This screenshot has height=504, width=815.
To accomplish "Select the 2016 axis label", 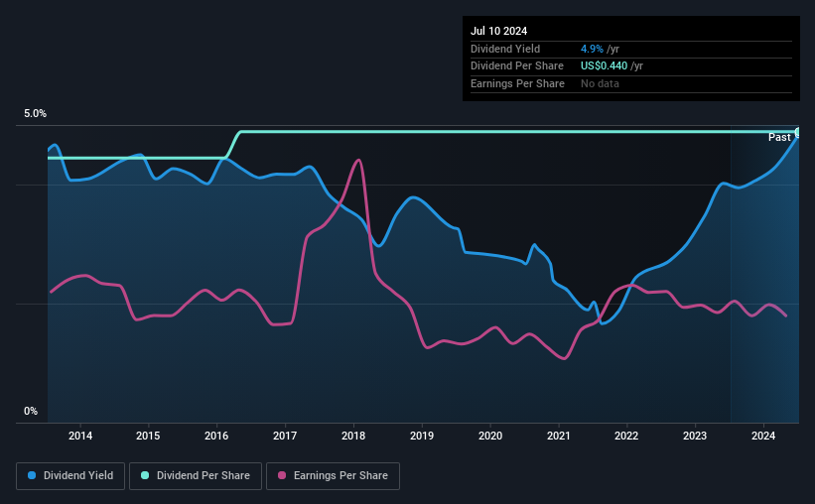I will tap(216, 436).
